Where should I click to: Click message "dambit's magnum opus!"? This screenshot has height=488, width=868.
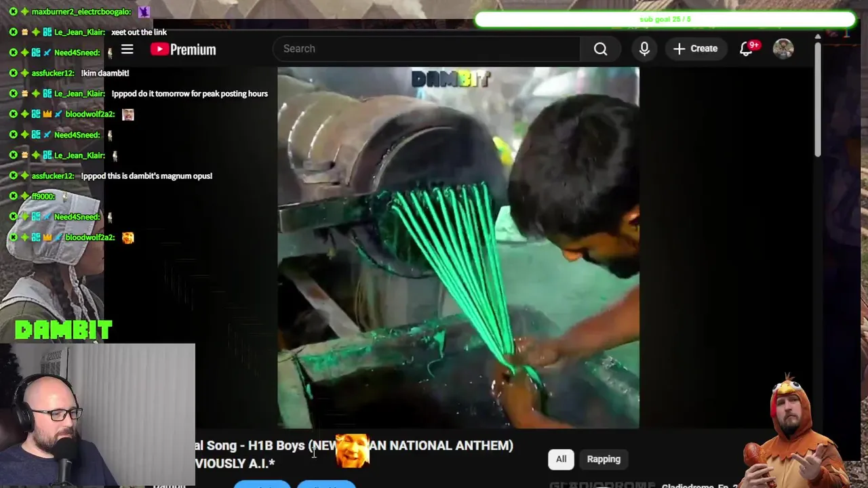(x=146, y=176)
